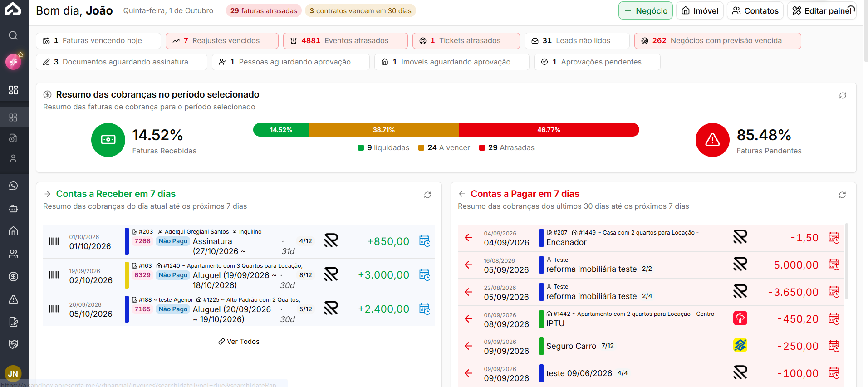868x387 pixels.
Task: Click the green 14.52% segment of the bar
Action: click(281, 130)
